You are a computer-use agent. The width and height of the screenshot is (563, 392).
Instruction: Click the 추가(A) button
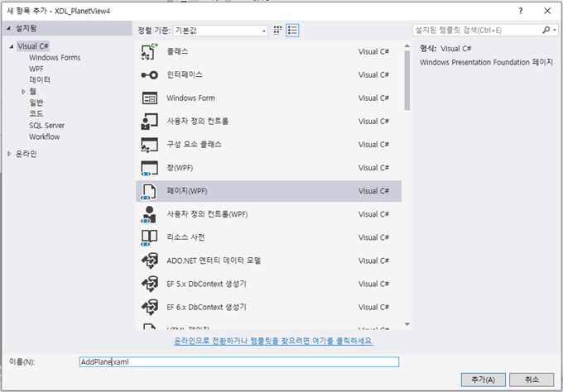pyautogui.click(x=484, y=380)
